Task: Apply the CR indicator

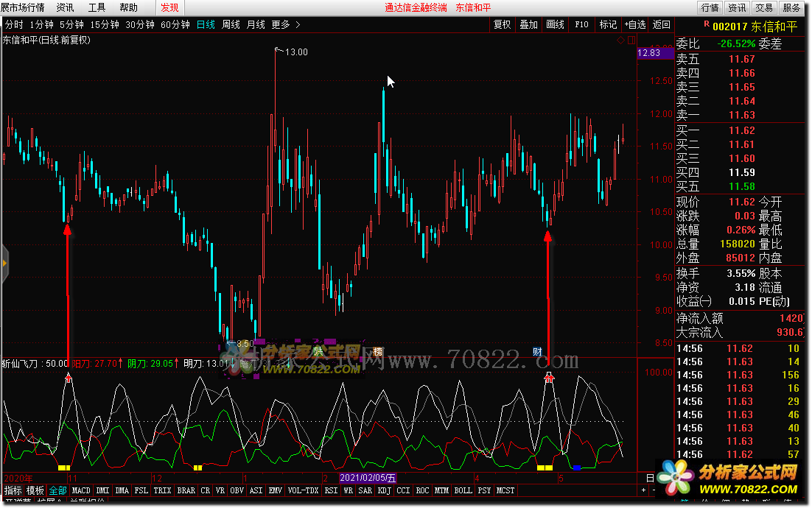Action: tap(206, 490)
